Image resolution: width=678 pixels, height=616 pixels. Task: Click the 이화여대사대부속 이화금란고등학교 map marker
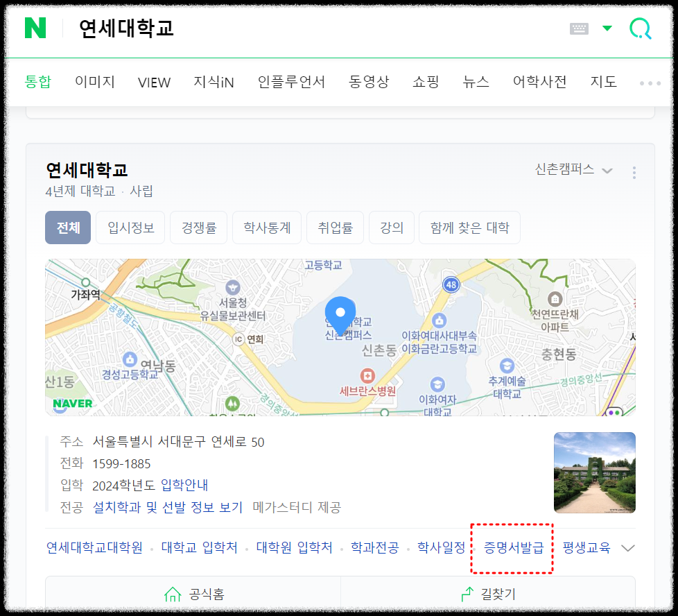439,320
